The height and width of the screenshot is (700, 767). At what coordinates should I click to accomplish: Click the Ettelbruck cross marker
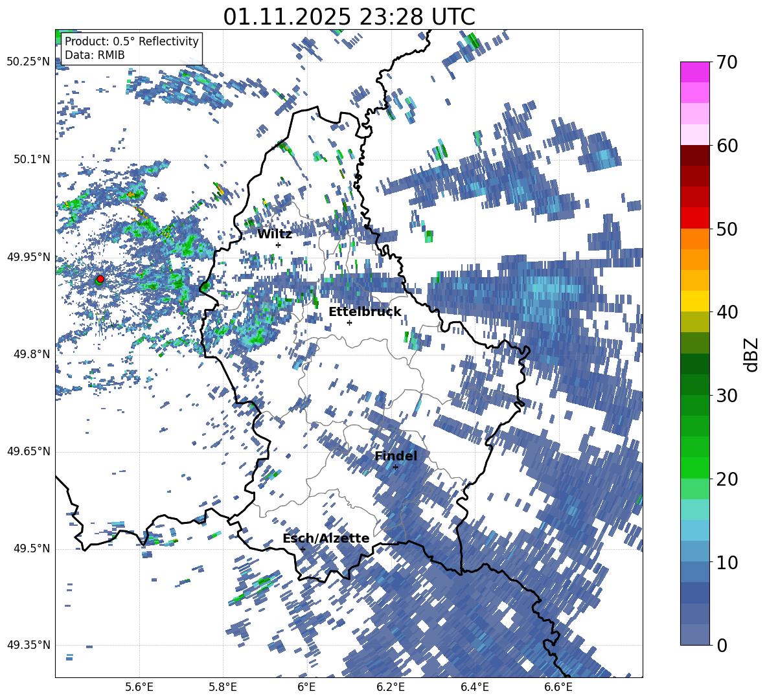tap(349, 322)
